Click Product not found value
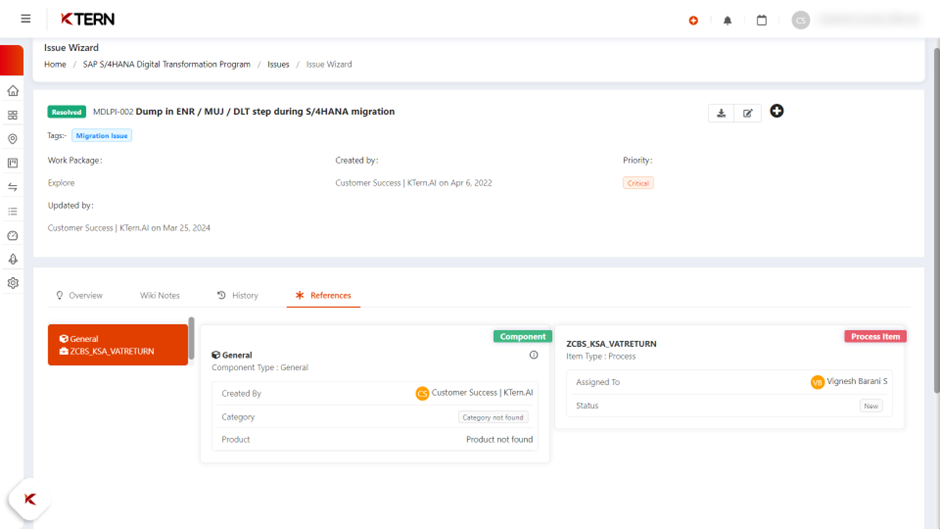Screen dimensions: 940x529 (499, 440)
